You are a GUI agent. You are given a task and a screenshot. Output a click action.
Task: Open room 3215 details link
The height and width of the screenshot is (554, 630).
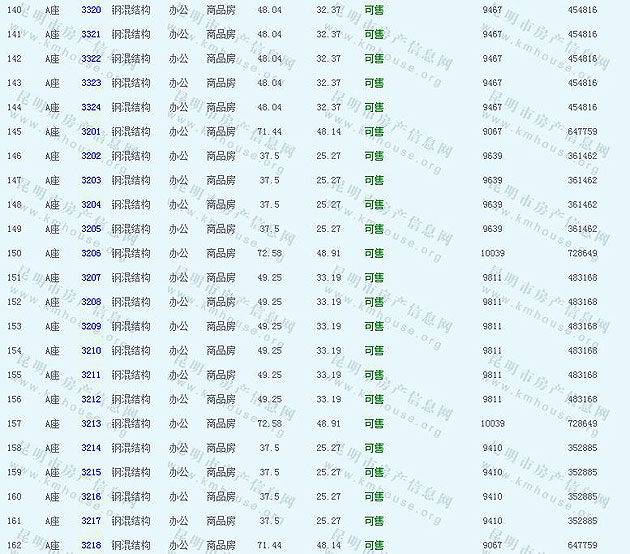pyautogui.click(x=91, y=472)
